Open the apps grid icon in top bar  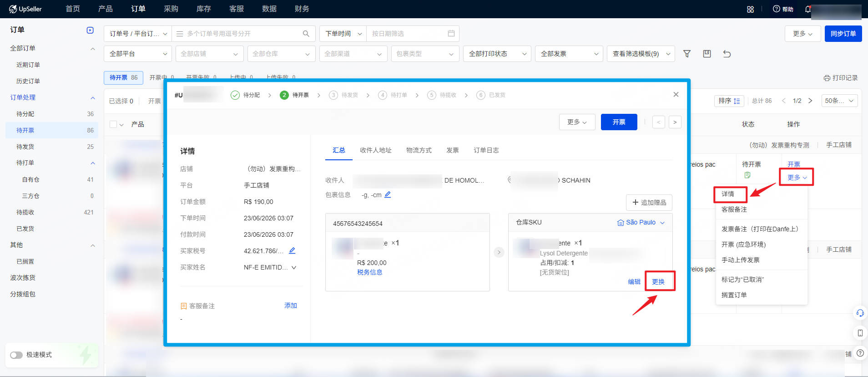pos(751,9)
